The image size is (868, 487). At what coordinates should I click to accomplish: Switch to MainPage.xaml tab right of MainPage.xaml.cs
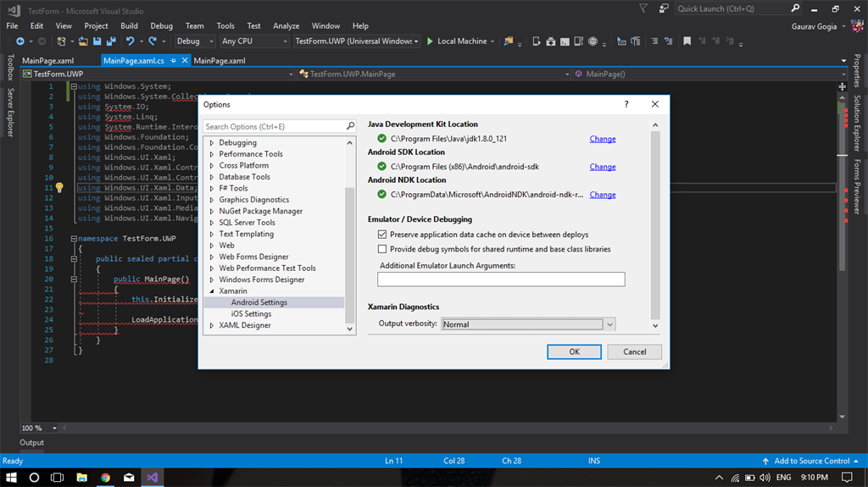pyautogui.click(x=220, y=61)
